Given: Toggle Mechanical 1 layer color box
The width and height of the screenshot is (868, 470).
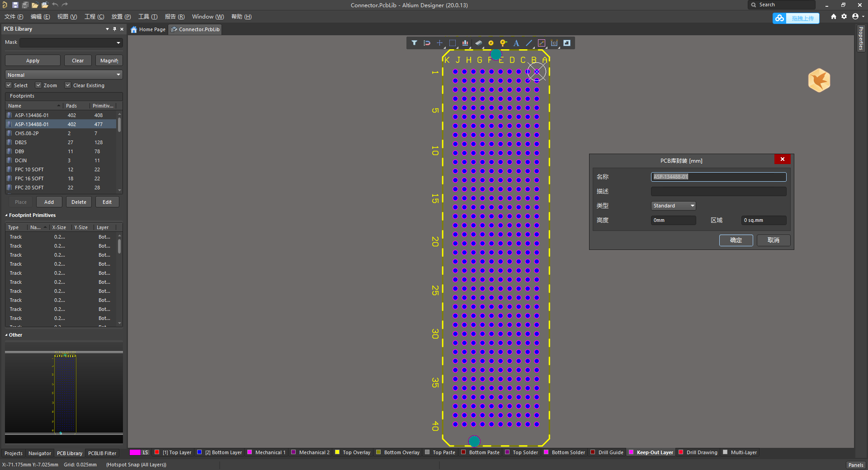Looking at the screenshot, I should click(250, 452).
